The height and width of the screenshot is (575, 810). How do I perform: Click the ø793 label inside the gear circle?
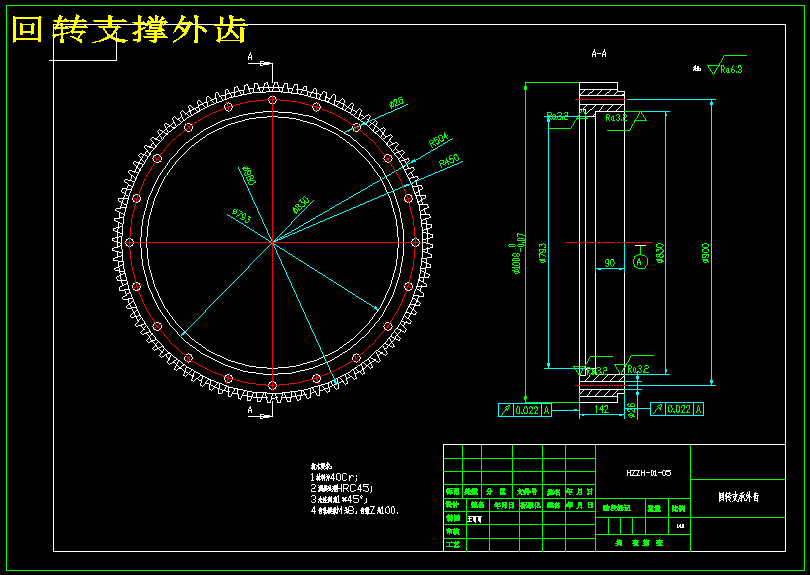241,215
